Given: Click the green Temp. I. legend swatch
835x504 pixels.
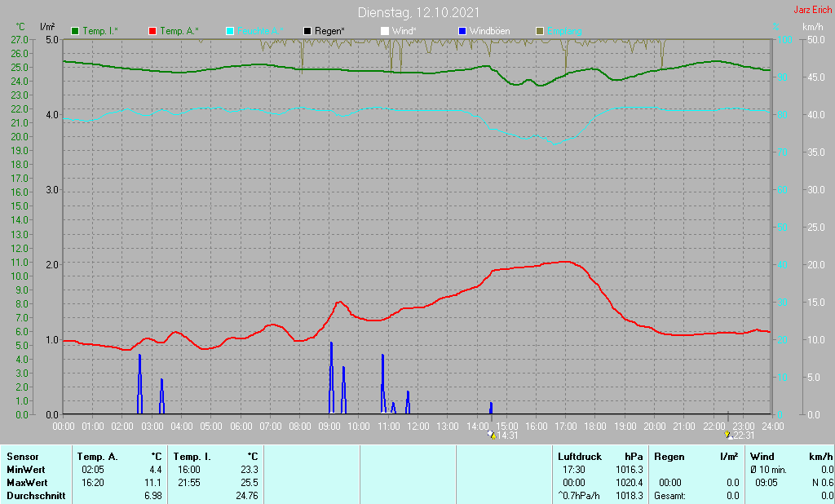Looking at the screenshot, I should point(75,31).
